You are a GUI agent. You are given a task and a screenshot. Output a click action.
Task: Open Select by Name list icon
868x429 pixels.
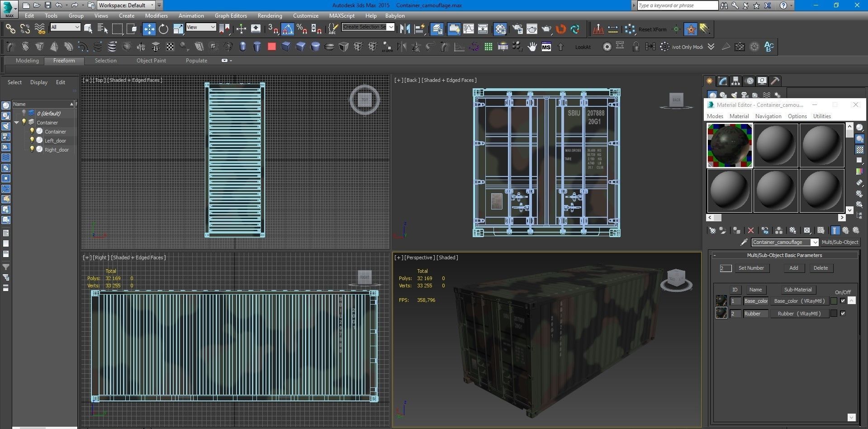(x=103, y=29)
